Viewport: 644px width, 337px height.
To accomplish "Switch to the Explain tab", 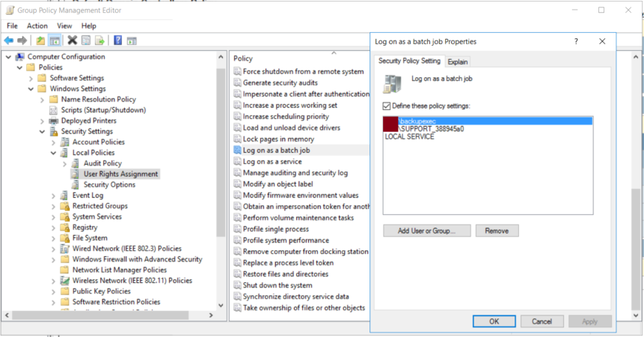I will tap(457, 61).
